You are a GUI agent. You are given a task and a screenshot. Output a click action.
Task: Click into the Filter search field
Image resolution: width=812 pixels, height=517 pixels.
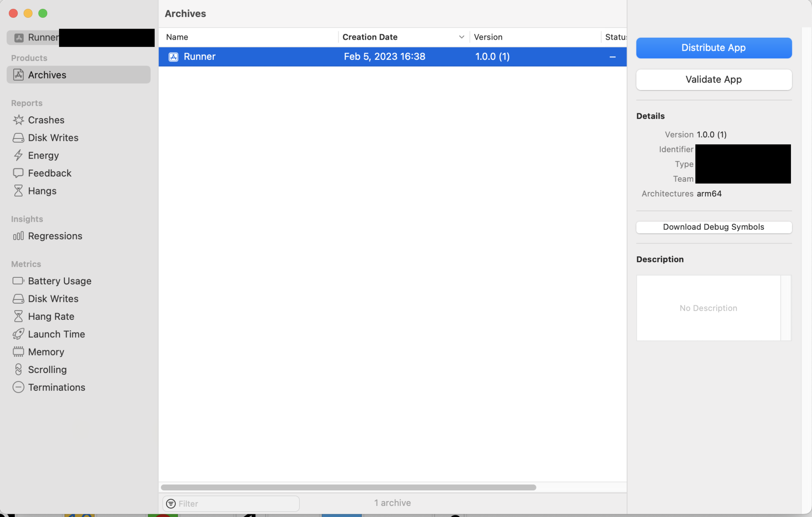click(x=230, y=503)
